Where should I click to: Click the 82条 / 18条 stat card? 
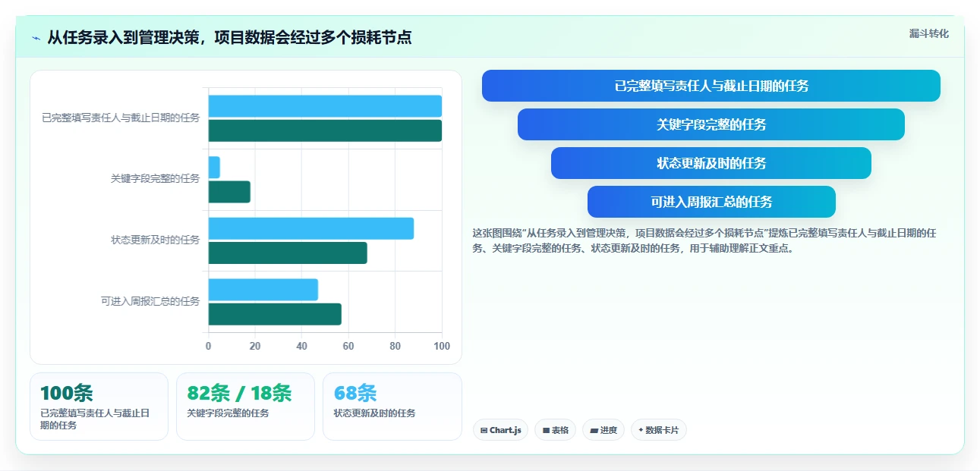(245, 407)
